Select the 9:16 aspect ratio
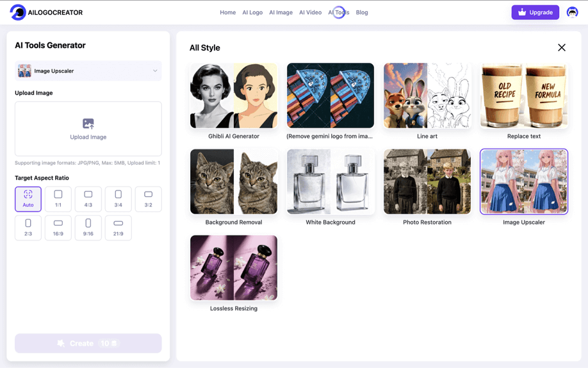 click(x=88, y=228)
